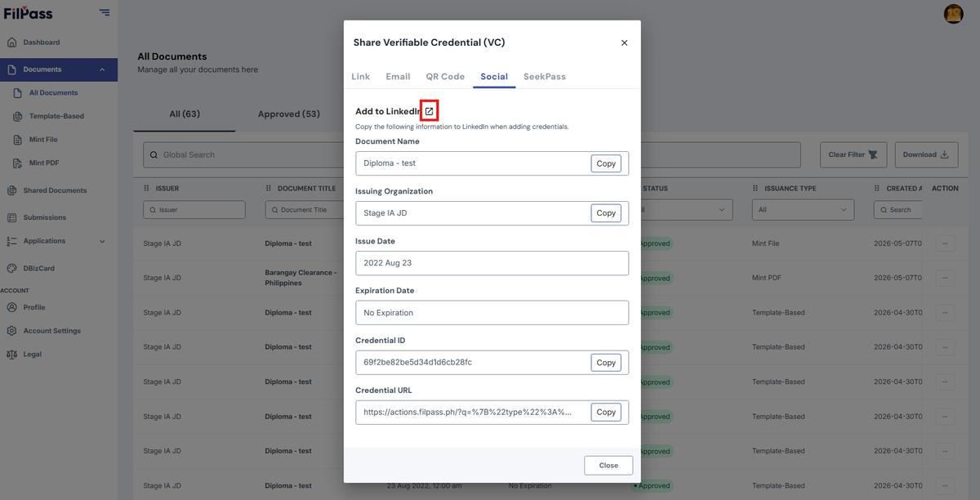Open action menu for the Mint PDF row
Screen dimensions: 980x500
(945, 278)
